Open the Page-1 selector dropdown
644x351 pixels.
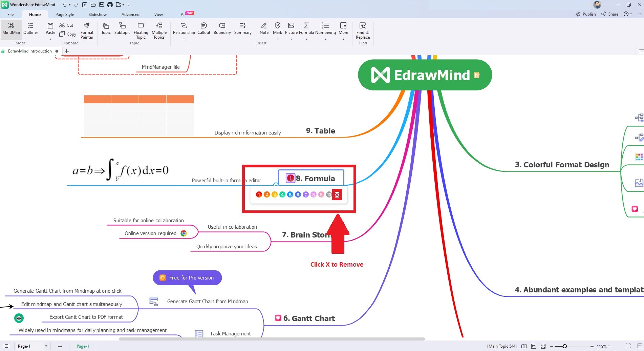click(x=46, y=346)
